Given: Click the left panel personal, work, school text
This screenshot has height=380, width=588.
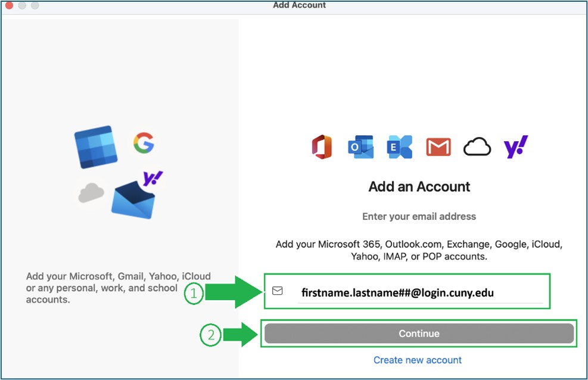Looking at the screenshot, I should pos(118,288).
